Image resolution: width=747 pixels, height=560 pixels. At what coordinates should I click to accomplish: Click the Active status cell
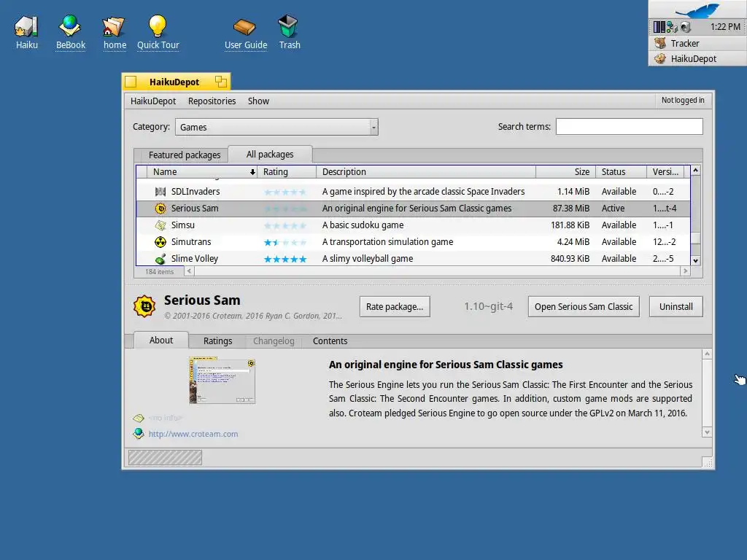[613, 208]
